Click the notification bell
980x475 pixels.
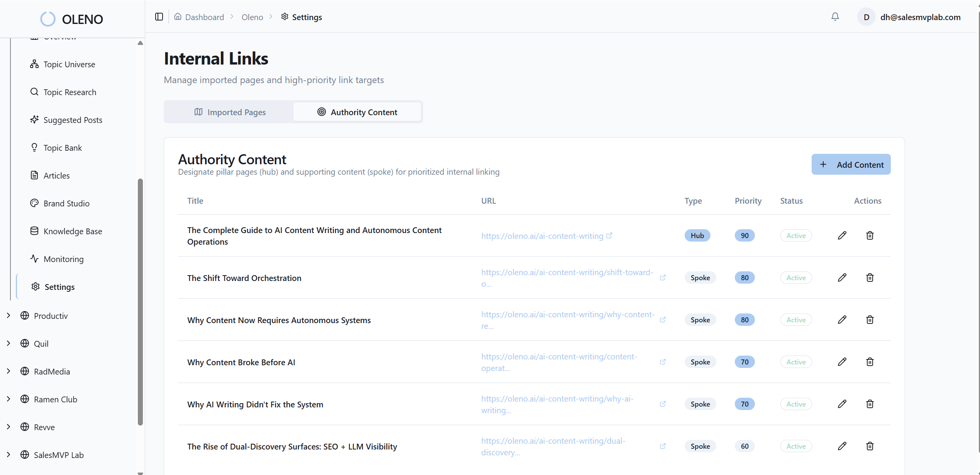coord(835,17)
